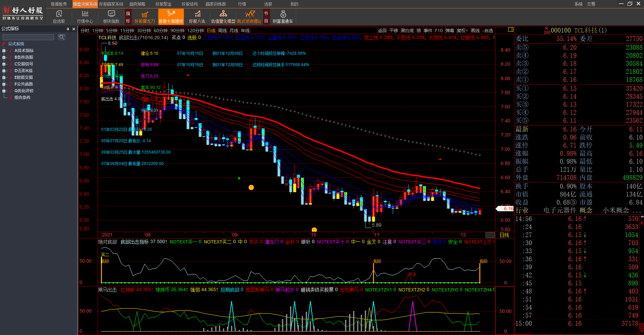Image resolution: width=644 pixels, height=335 pixels.
Task: Toggle 平移 pan mode
Action: click(x=394, y=31)
